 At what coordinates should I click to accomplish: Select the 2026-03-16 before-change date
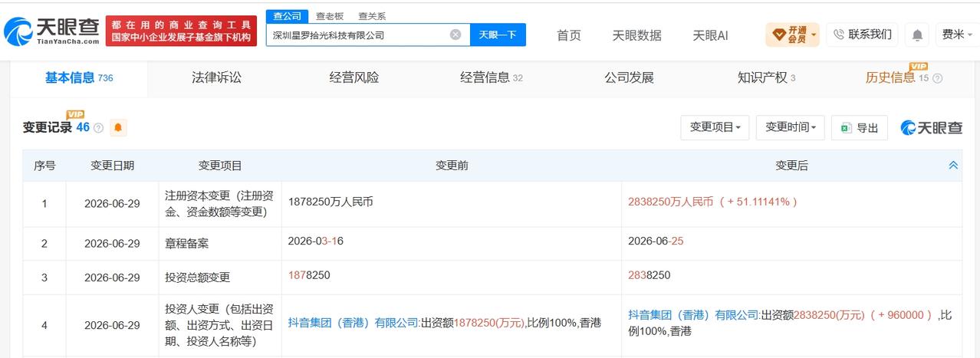click(x=315, y=241)
